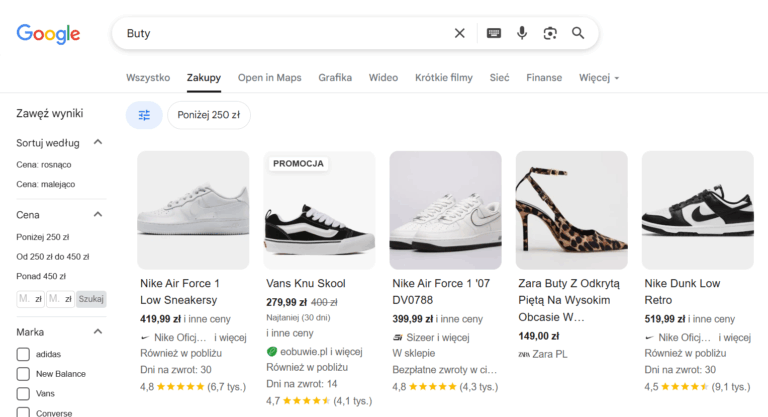This screenshot has height=417, width=768.
Task: Collapse the Sortuj według section
Action: tap(98, 143)
